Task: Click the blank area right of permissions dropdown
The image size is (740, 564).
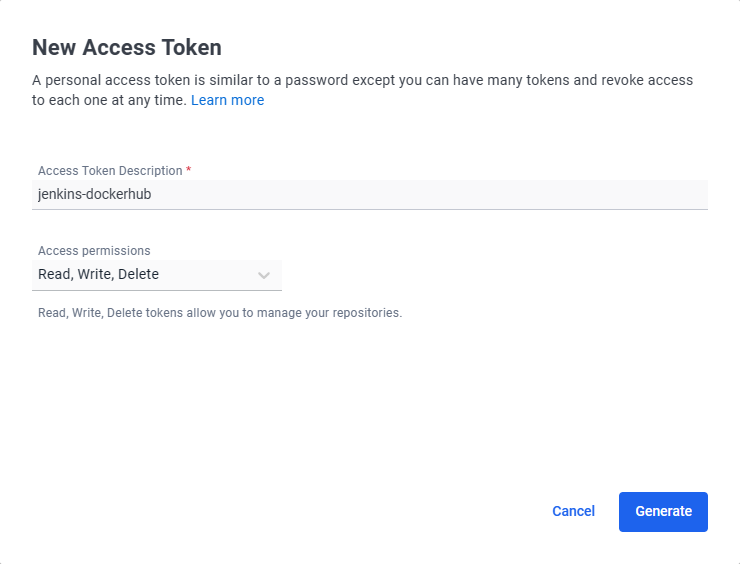Action: (x=495, y=275)
